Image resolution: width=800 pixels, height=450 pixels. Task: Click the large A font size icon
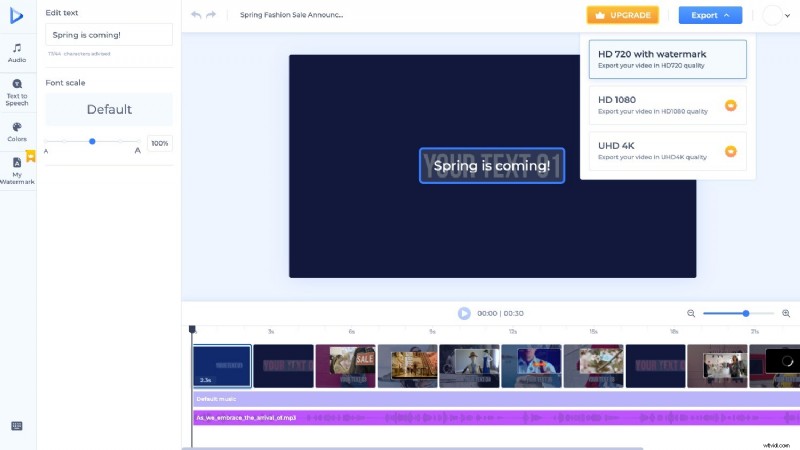point(137,151)
